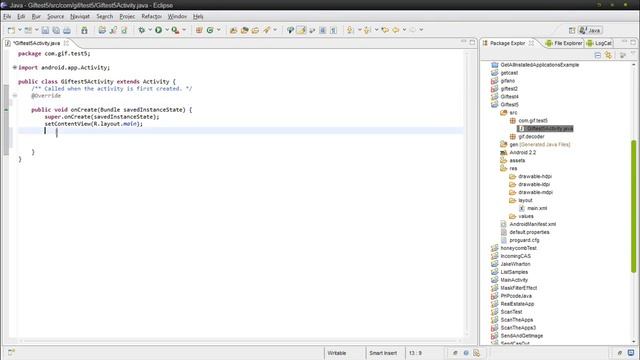Select the Java perspective button
The image size is (640, 360).
coord(590,30)
